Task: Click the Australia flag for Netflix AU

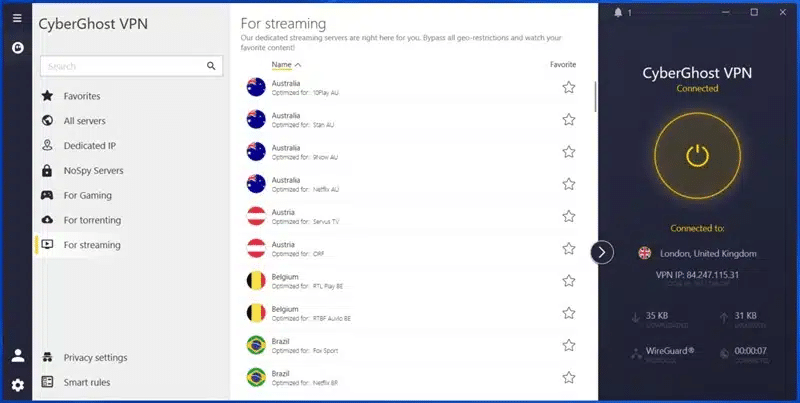Action: click(256, 184)
